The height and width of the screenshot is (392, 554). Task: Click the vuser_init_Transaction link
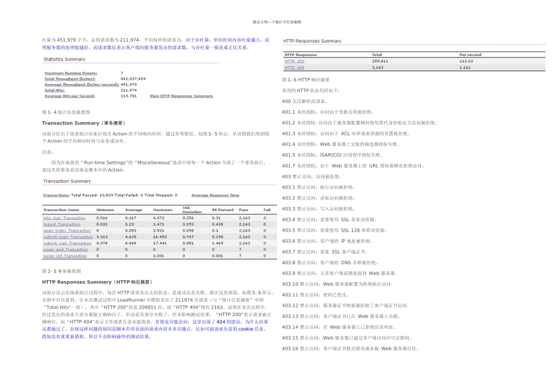[65, 256]
